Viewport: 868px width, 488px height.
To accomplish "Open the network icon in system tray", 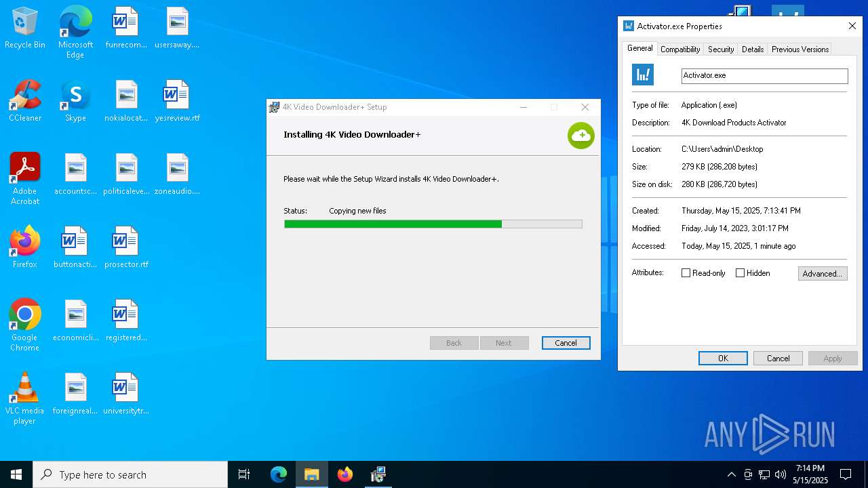I will pos(764,474).
